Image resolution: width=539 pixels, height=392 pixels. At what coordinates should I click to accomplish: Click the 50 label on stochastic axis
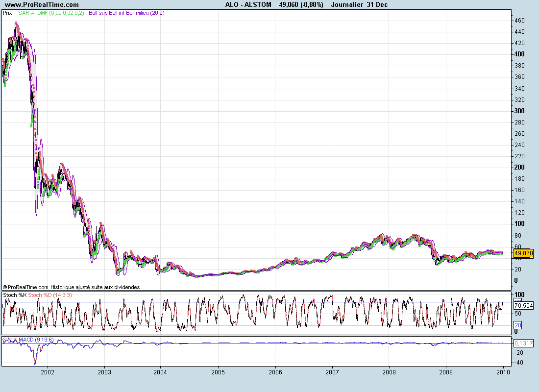pyautogui.click(x=518, y=314)
